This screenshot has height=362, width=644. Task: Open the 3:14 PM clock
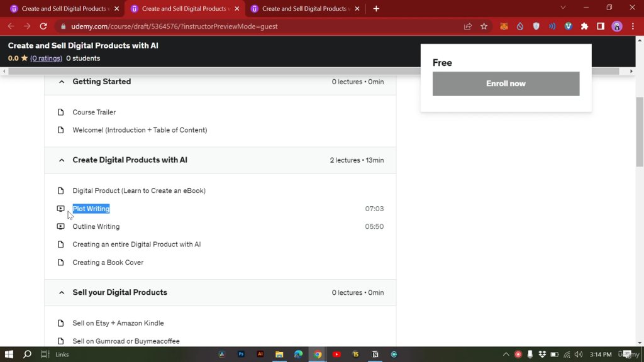coord(601,354)
